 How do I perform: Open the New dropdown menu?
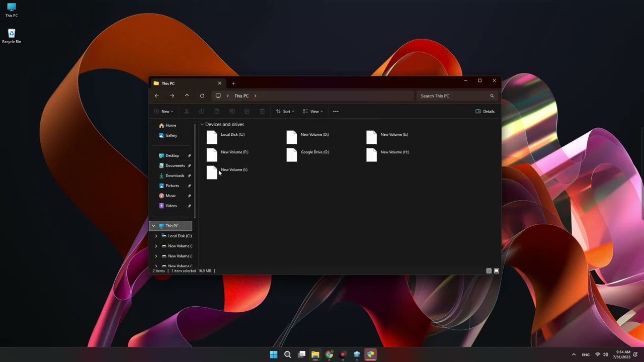[x=164, y=111]
